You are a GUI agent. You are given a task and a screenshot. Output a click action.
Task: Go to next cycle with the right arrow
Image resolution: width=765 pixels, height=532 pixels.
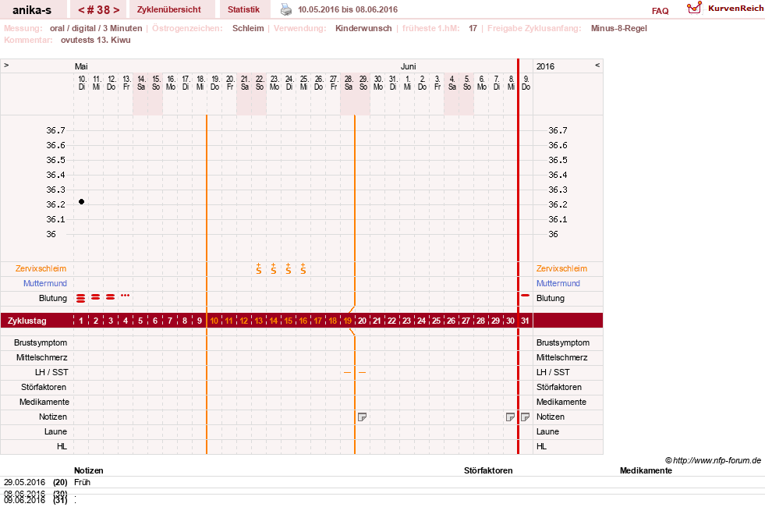coord(116,10)
